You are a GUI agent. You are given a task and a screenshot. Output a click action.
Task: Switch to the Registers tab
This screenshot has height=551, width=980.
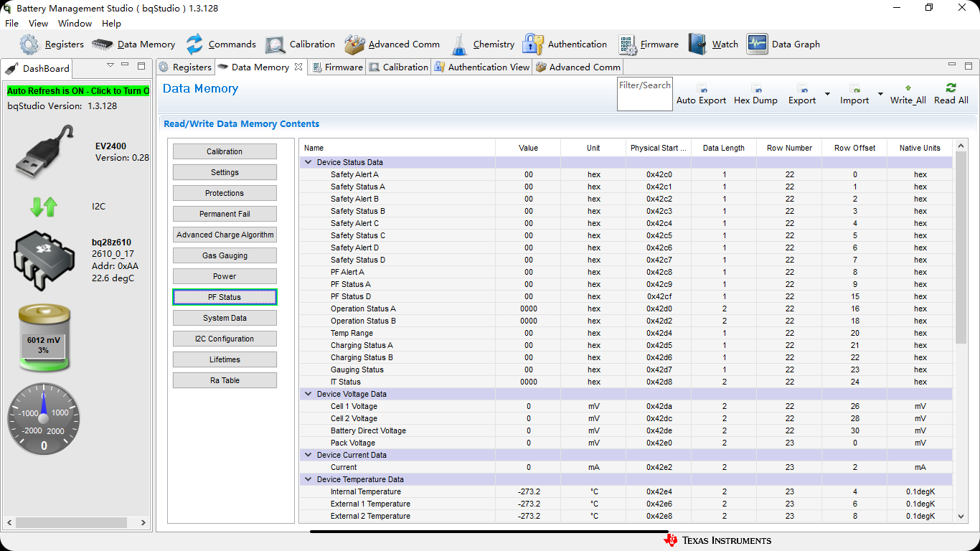point(185,67)
